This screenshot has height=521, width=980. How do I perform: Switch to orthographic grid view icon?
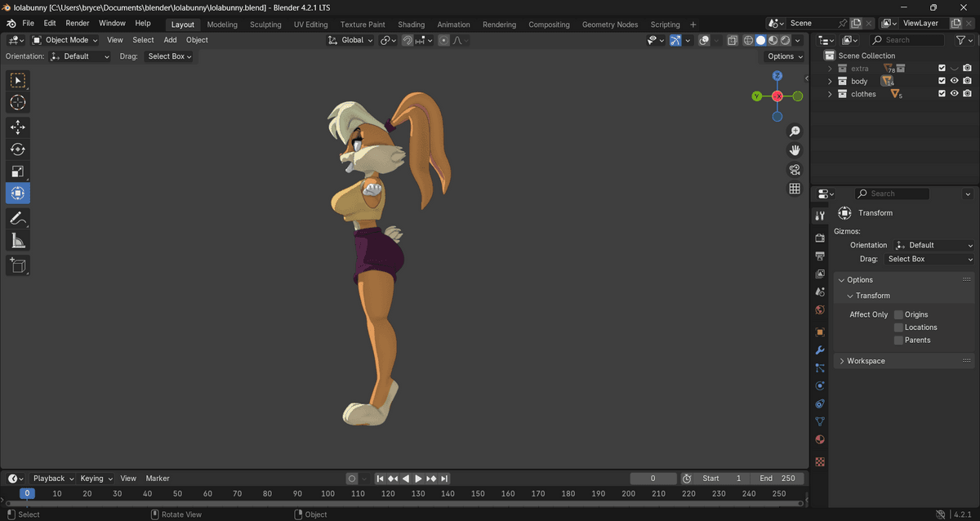[794, 189]
